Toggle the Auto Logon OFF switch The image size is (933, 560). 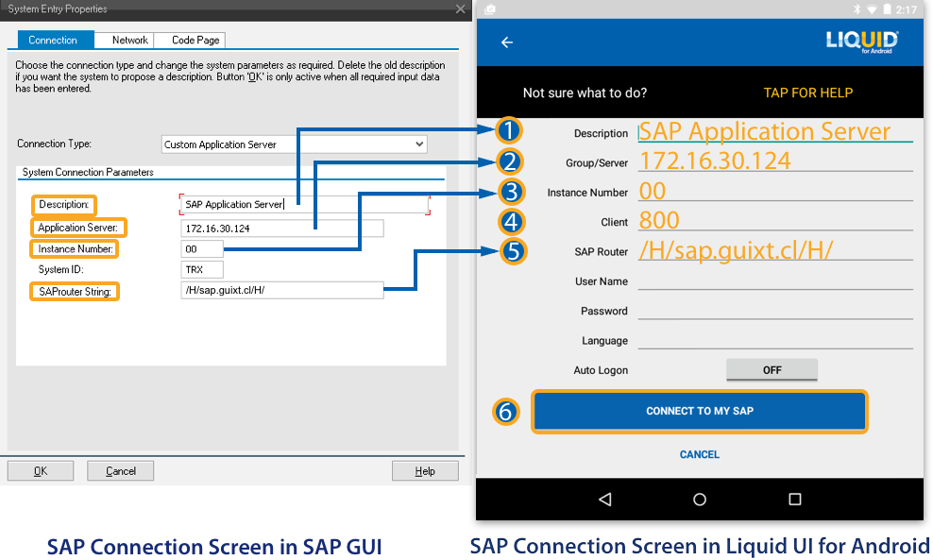pos(772,370)
